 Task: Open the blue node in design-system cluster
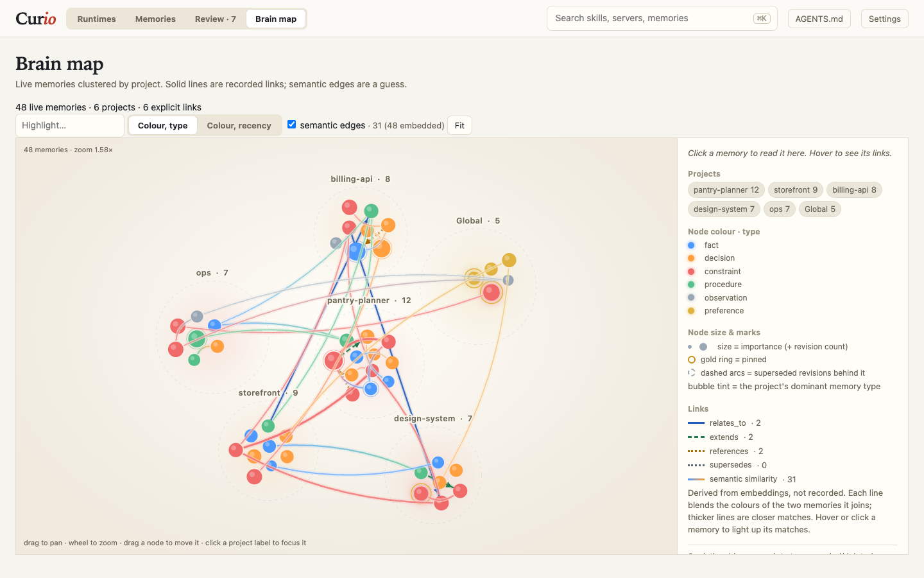pyautogui.click(x=438, y=462)
